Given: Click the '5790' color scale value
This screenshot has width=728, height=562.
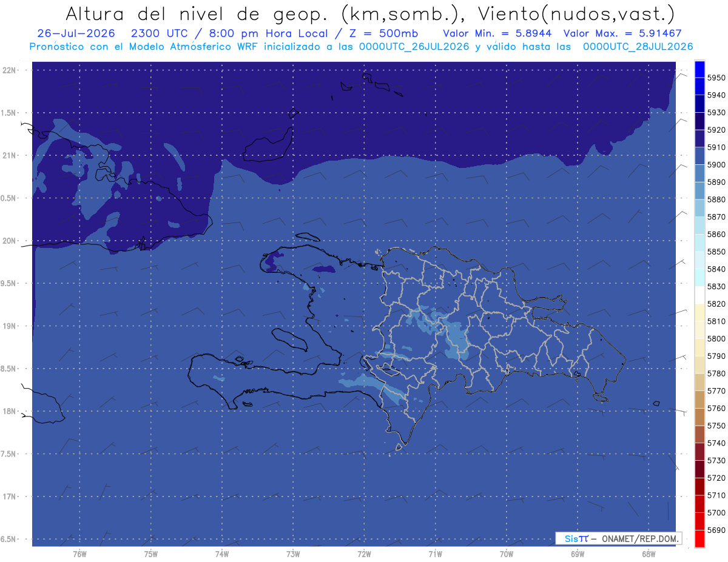Looking at the screenshot, I should (716, 356).
